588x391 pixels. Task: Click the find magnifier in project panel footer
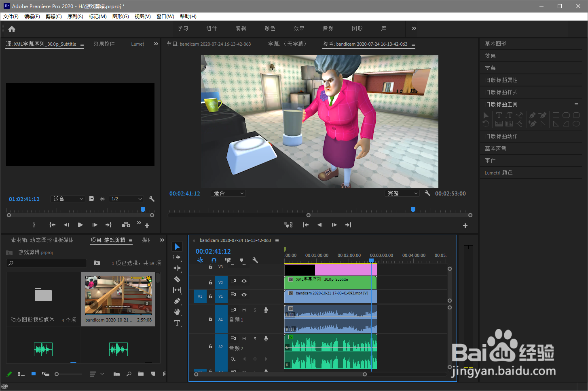129,374
